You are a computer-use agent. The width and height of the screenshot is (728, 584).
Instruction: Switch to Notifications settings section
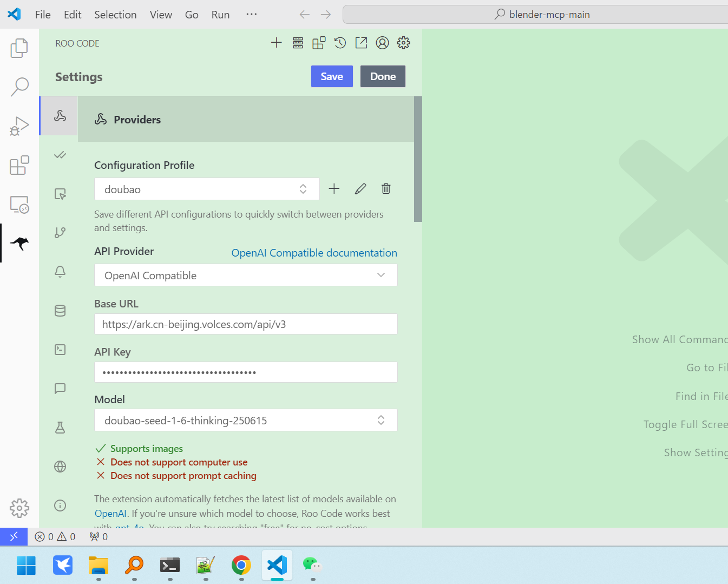[x=60, y=272]
